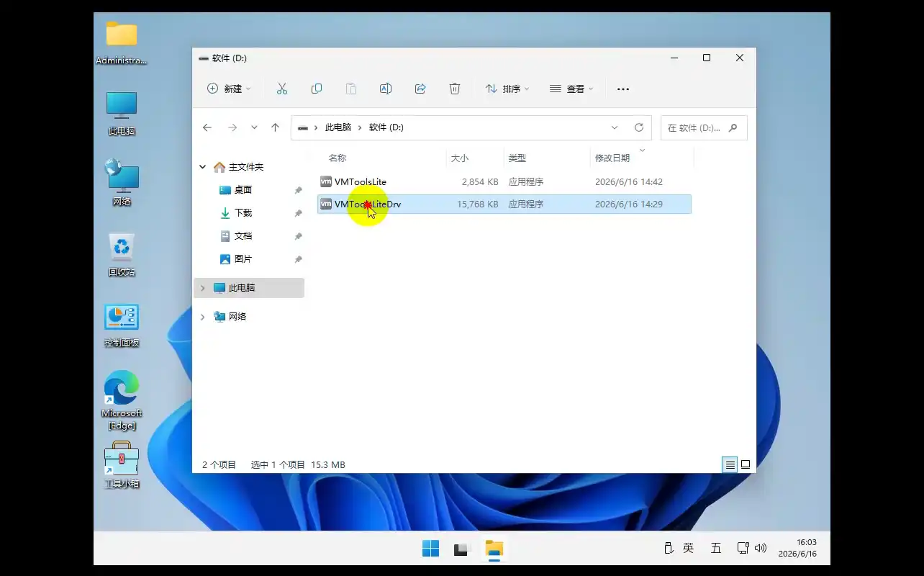
Task: Go up one folder level
Action: pos(275,127)
